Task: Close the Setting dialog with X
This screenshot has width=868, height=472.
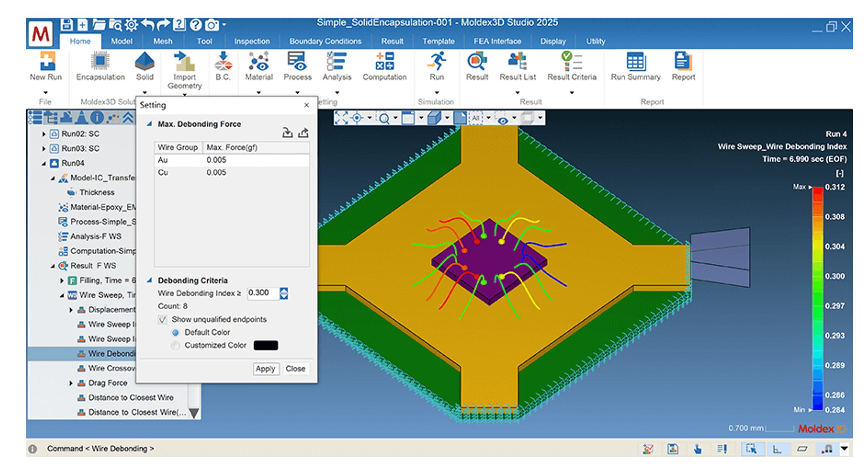Action: tap(306, 105)
